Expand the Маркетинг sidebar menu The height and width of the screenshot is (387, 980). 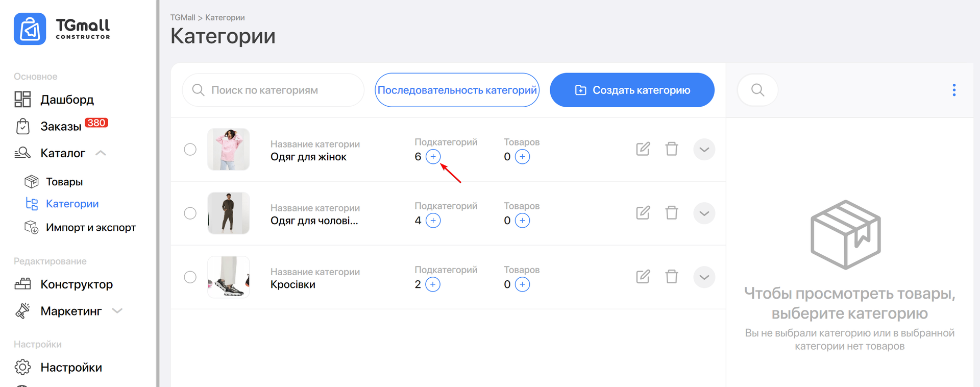[117, 311]
